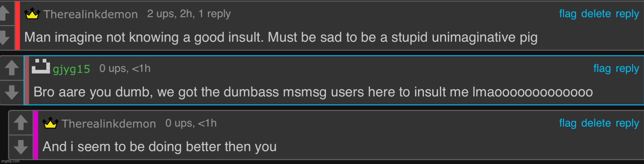644x164 pixels.
Task: Flag the 'unimaginative pig' comment
Action: (568, 14)
